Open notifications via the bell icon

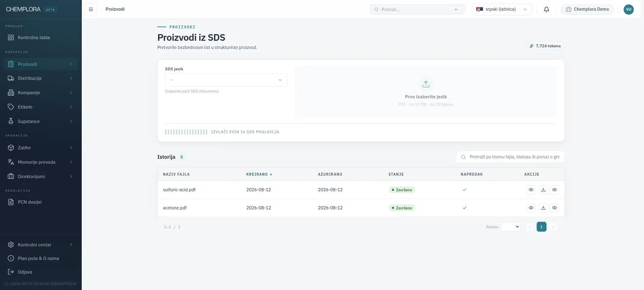click(x=546, y=9)
